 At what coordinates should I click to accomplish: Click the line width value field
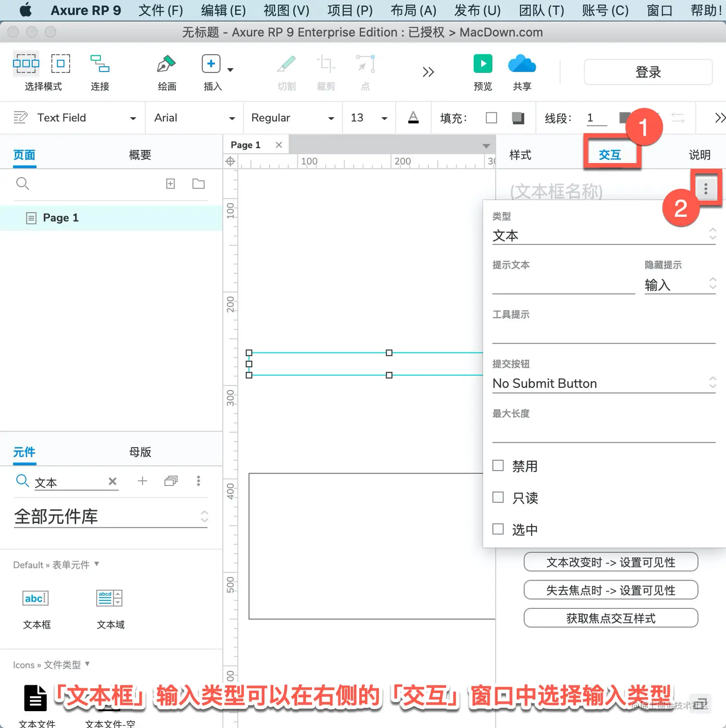click(596, 118)
